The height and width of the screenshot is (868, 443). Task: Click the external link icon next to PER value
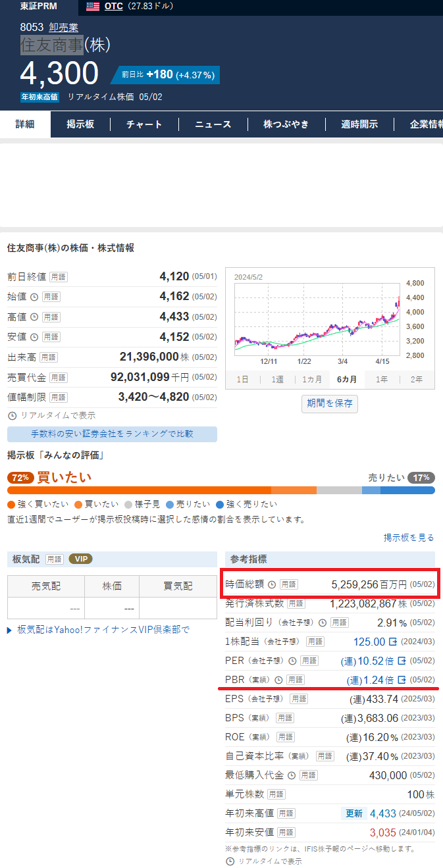click(x=402, y=661)
